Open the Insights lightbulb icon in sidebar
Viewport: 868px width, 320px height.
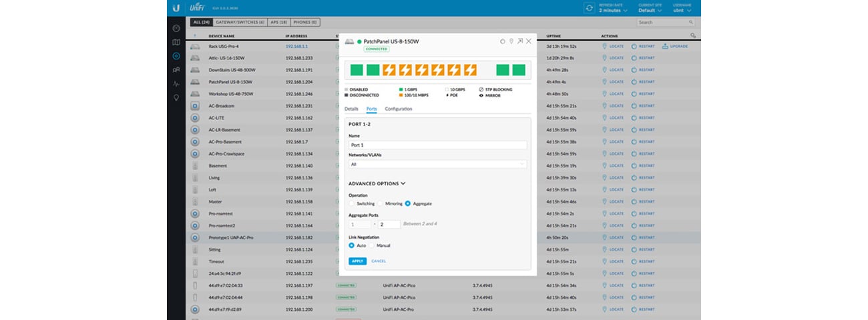pyautogui.click(x=176, y=97)
